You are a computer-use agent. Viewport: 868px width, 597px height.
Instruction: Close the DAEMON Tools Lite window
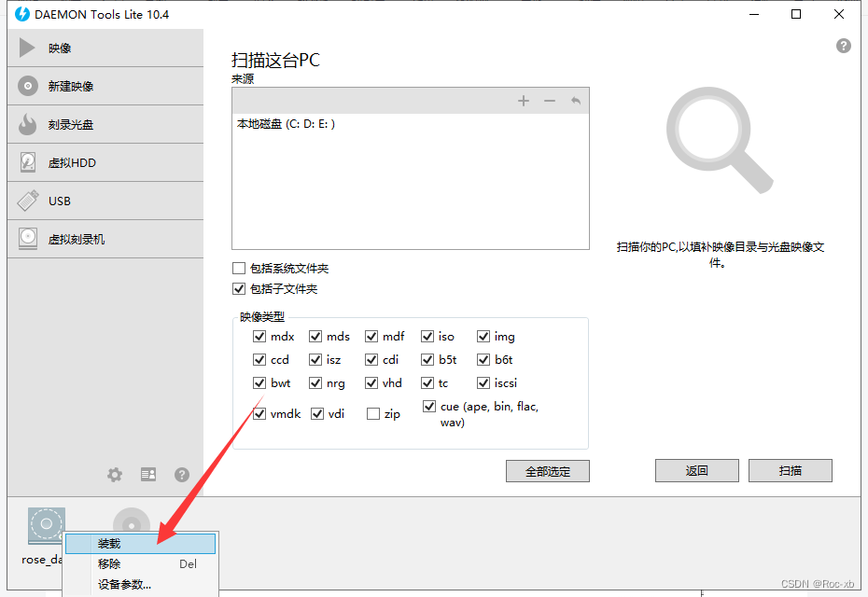(x=839, y=14)
